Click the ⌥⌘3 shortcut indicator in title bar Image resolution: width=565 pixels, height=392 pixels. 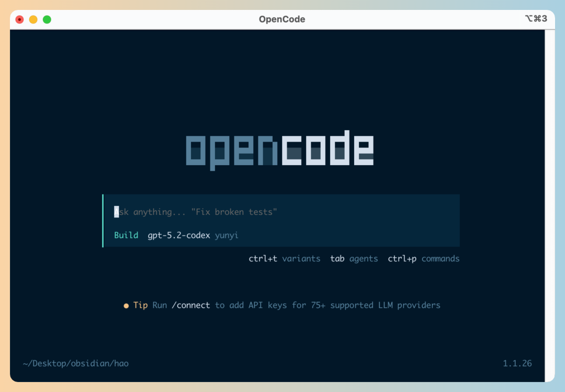point(536,19)
